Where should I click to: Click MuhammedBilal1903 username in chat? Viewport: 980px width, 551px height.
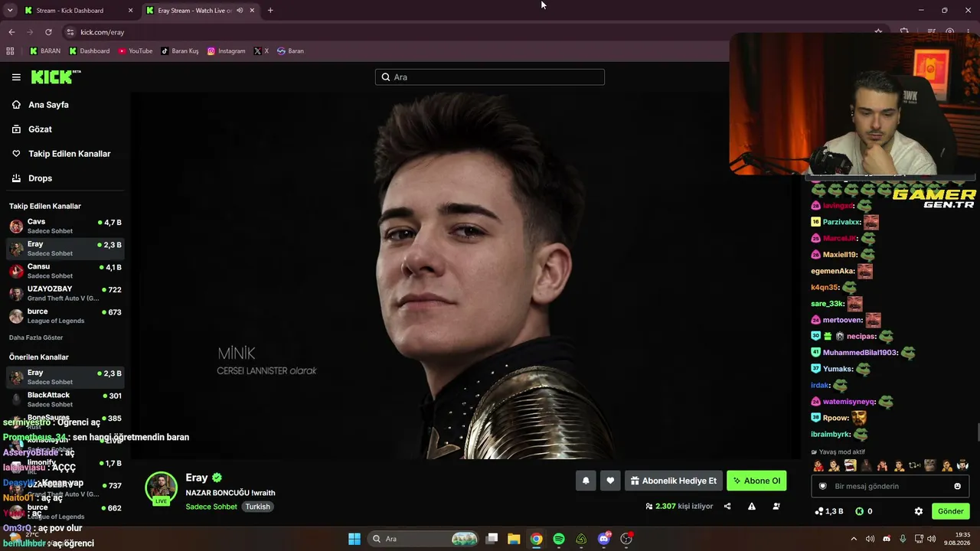click(x=860, y=353)
